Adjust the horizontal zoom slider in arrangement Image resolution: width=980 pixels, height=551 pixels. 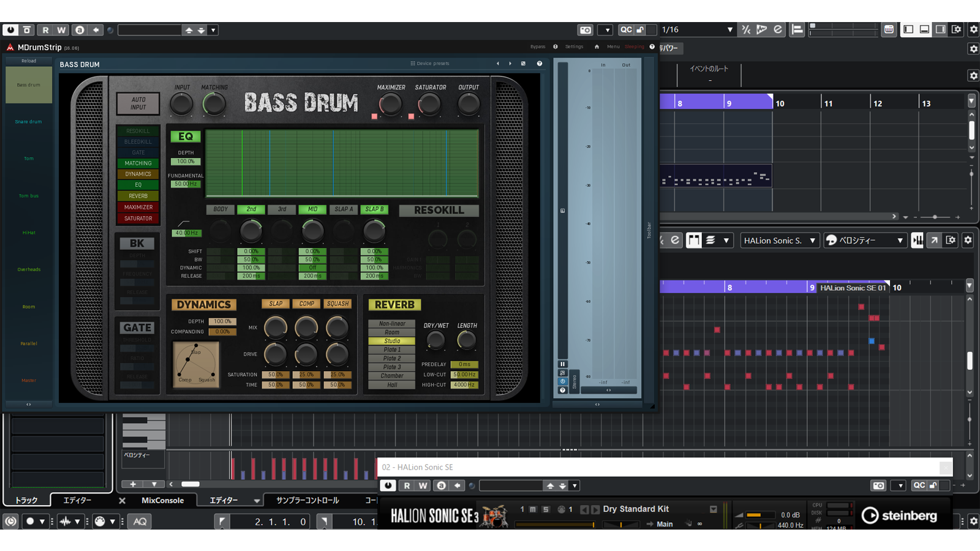(935, 217)
